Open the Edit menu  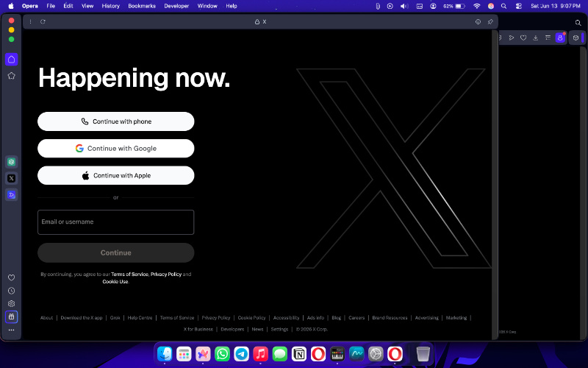[68, 6]
